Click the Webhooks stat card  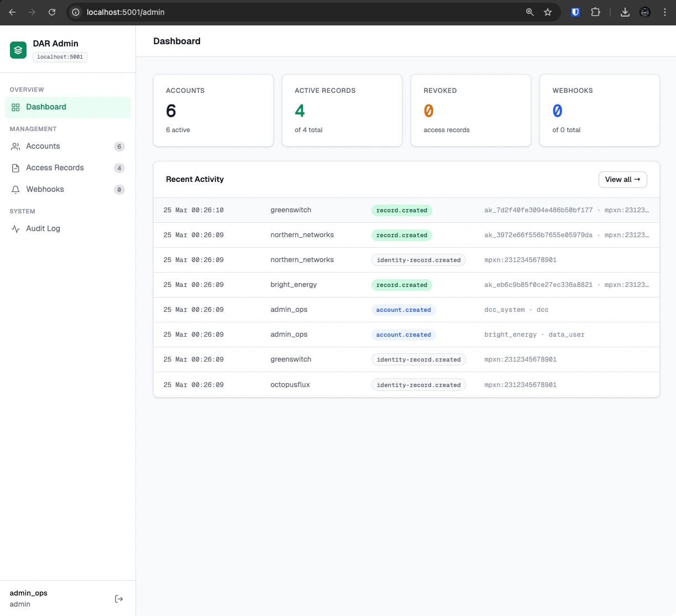click(x=600, y=111)
